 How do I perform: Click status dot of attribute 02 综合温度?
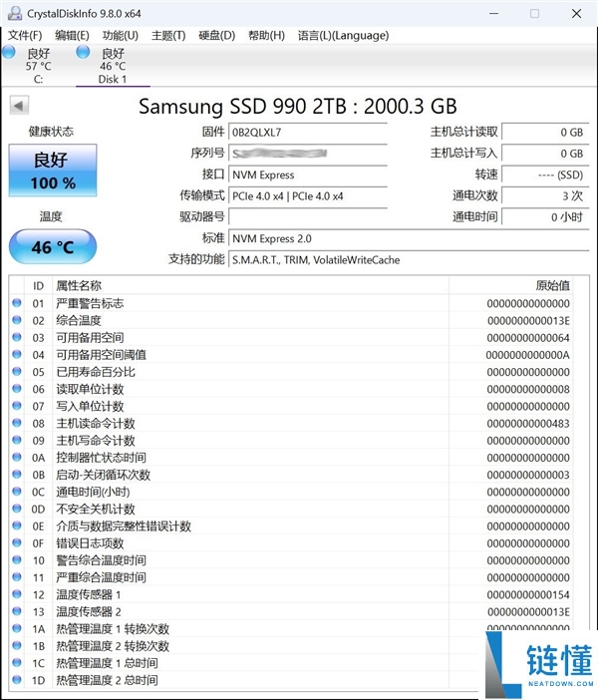point(17,320)
